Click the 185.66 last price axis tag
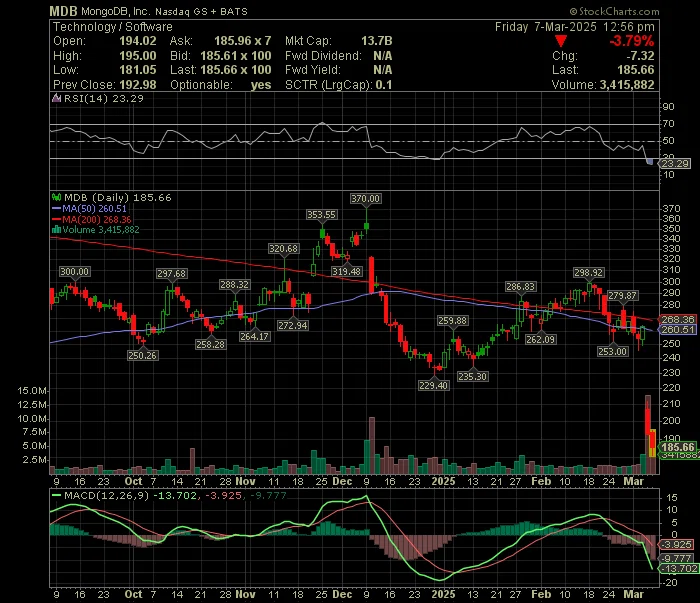Image resolution: width=700 pixels, height=603 pixels. pos(678,447)
